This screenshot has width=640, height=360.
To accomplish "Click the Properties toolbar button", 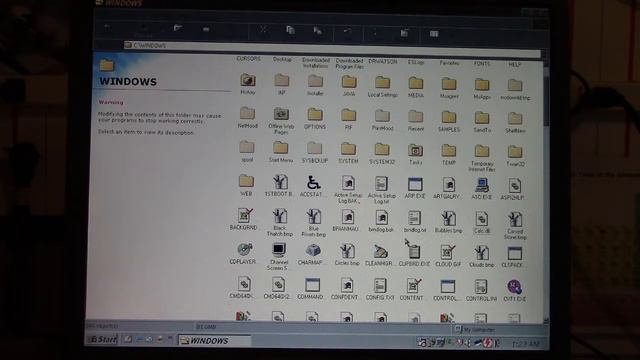I will 404,33.
